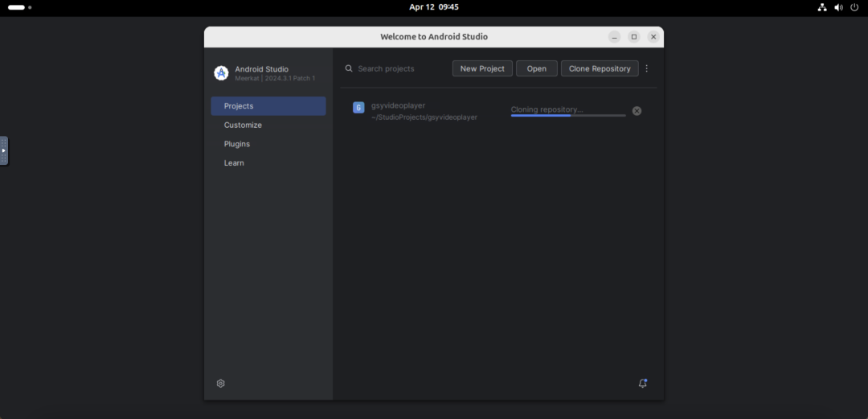
Task: Click the New Project button
Action: (482, 68)
